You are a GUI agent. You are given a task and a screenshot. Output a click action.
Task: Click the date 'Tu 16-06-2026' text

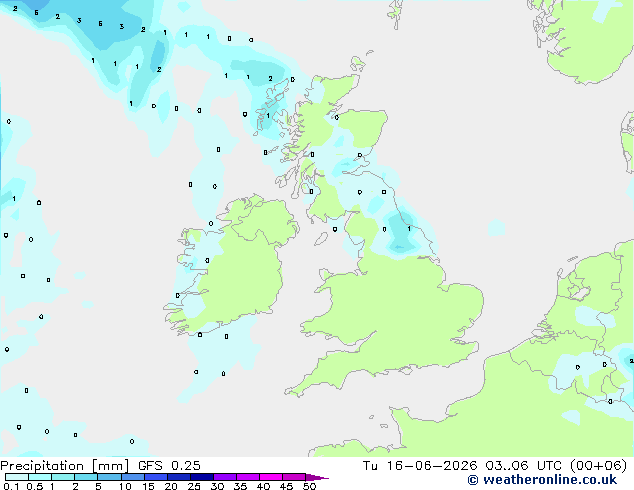pyautogui.click(x=420, y=466)
